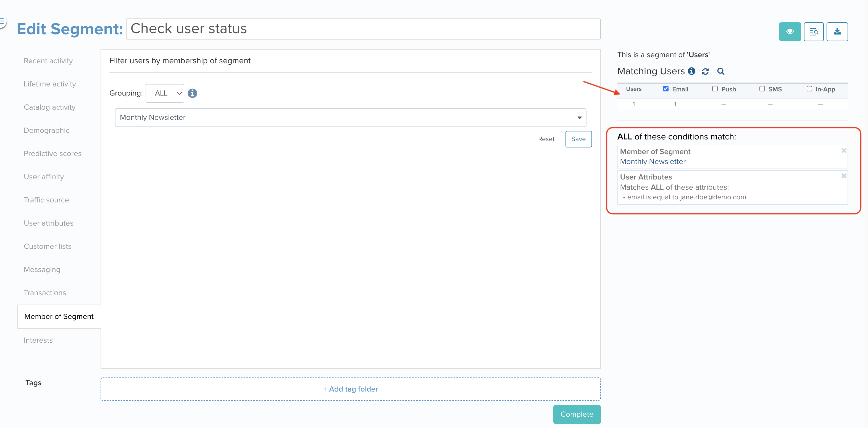Image resolution: width=868 pixels, height=428 pixels.
Task: Enable the SMS column checkbox
Action: (762, 89)
